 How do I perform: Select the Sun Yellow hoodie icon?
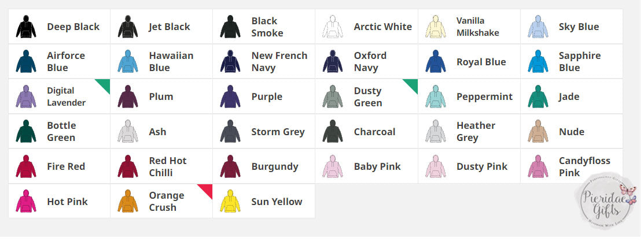(x=230, y=202)
